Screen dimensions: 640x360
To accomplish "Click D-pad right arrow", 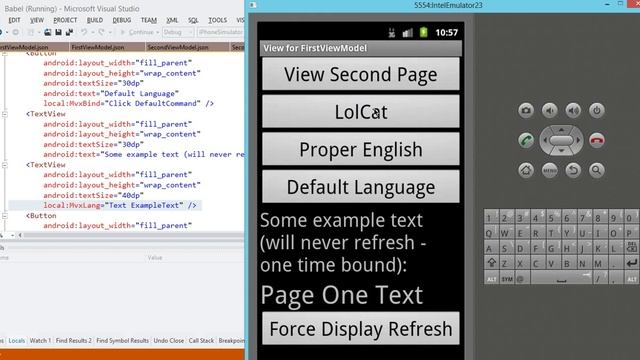I will click(578, 140).
